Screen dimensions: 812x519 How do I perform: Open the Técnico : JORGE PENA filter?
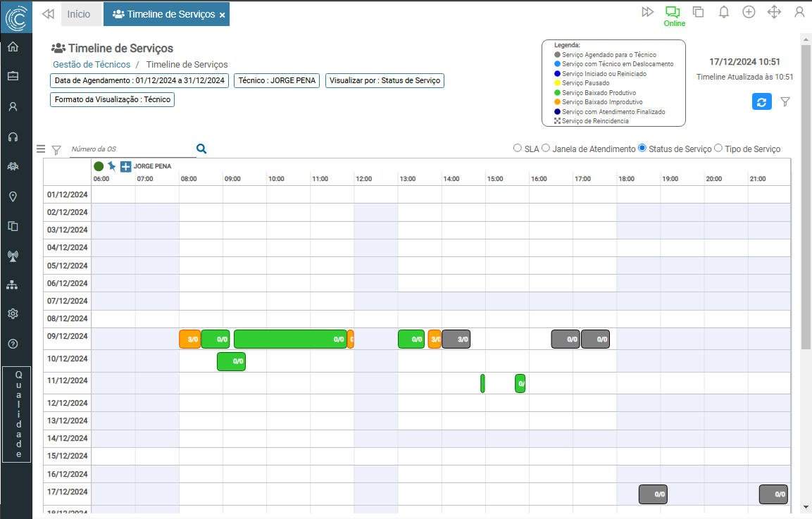277,80
